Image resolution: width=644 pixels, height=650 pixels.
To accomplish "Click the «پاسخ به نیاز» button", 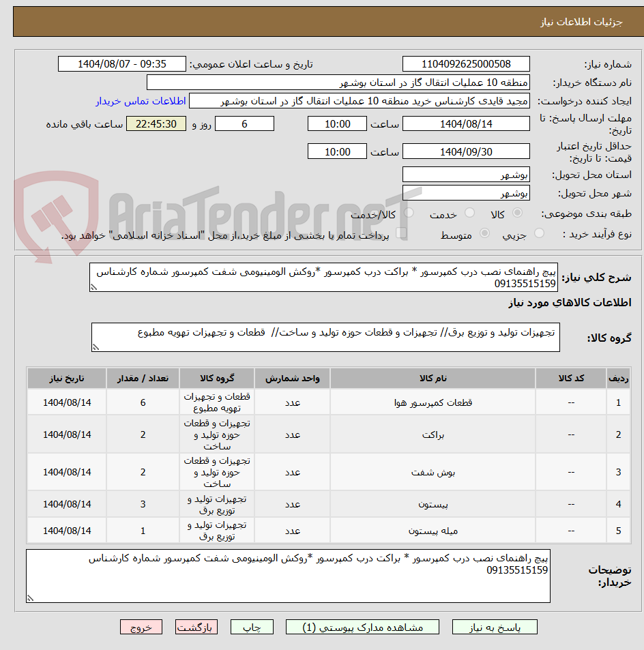I will click(495, 626).
